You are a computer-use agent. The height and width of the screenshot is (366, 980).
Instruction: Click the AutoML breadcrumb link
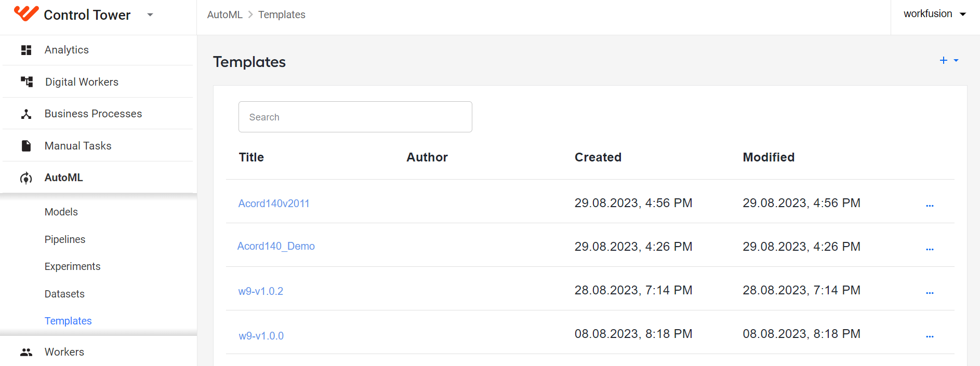[x=224, y=15]
